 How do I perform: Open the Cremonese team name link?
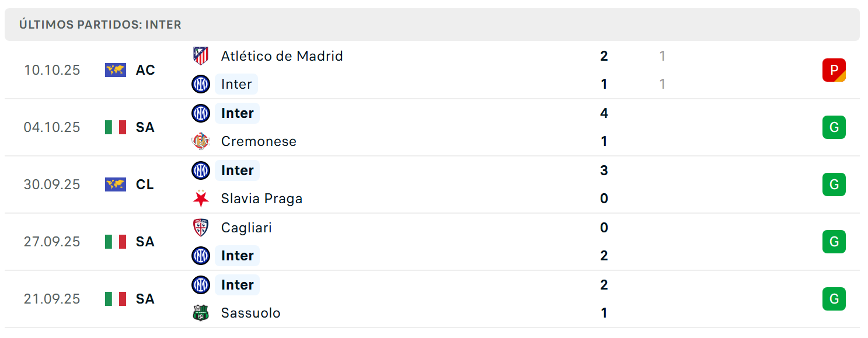[x=259, y=141]
